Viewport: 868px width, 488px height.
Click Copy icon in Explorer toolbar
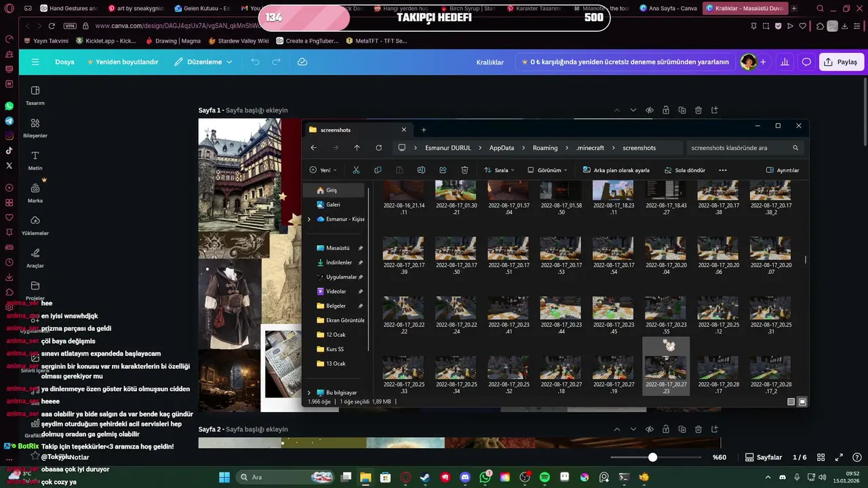pos(378,170)
